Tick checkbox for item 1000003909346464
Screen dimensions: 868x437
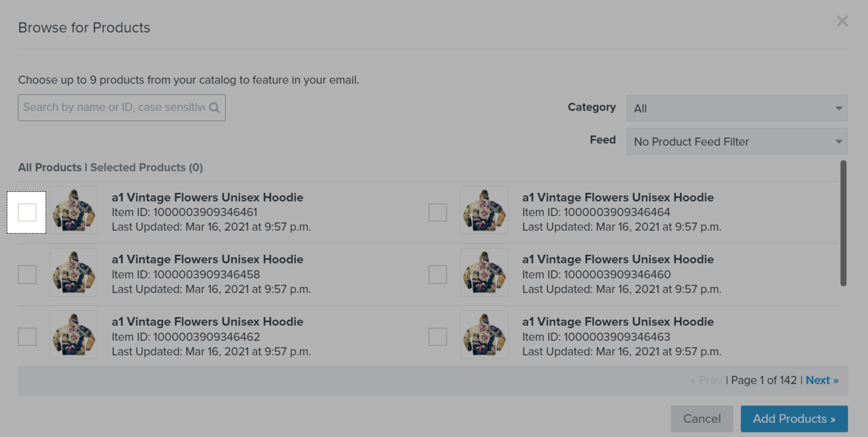(x=438, y=212)
